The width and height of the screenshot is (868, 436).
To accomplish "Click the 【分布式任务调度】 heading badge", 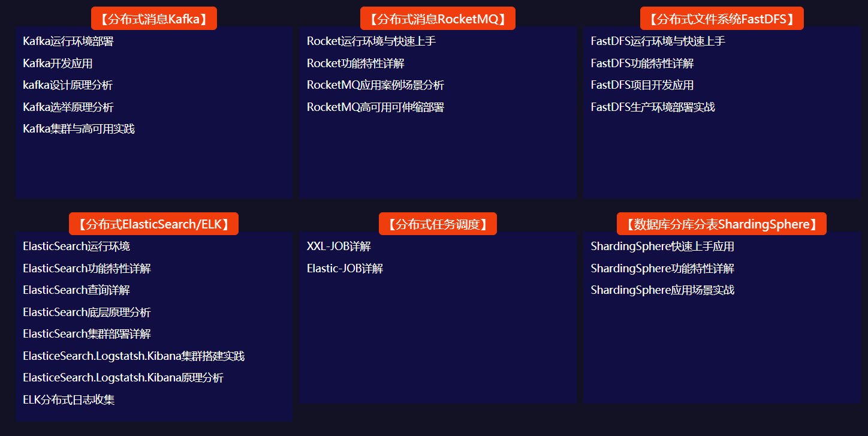I will [438, 224].
